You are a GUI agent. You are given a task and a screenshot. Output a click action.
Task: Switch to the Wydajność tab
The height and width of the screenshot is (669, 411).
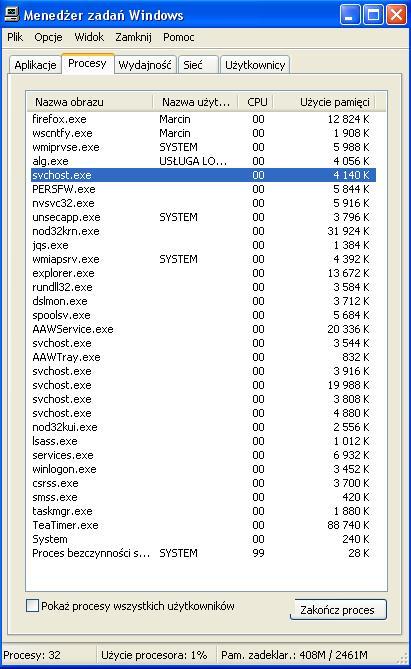pyautogui.click(x=145, y=65)
